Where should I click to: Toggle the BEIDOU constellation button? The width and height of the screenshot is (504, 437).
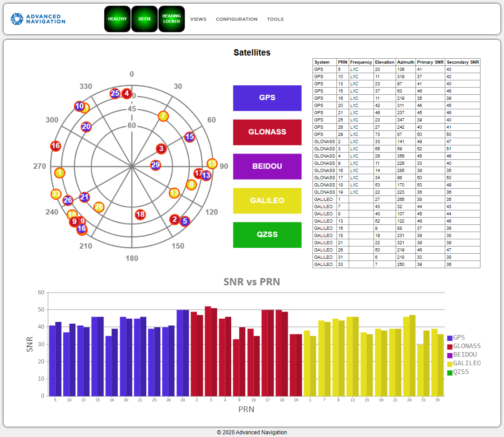point(267,167)
